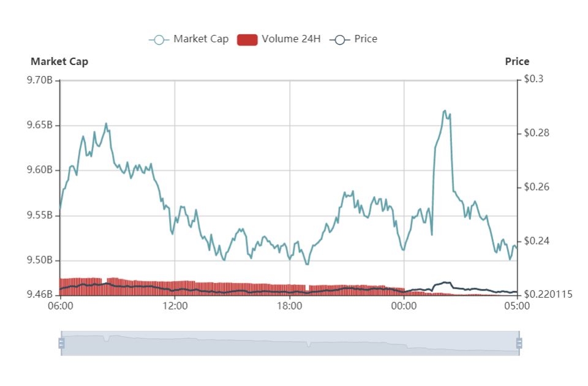The height and width of the screenshot is (386, 588).
Task: Click the 9.65B market cap axis label
Action: click(x=39, y=125)
